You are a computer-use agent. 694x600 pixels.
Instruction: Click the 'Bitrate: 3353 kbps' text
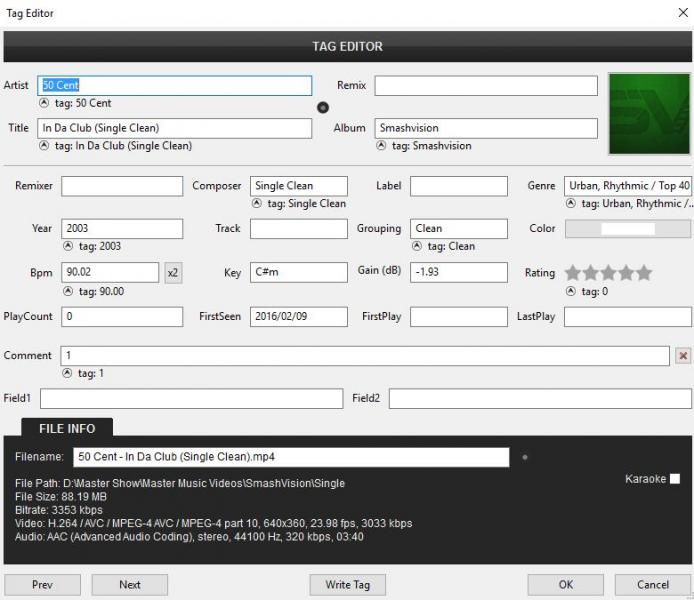pyautogui.click(x=58, y=510)
